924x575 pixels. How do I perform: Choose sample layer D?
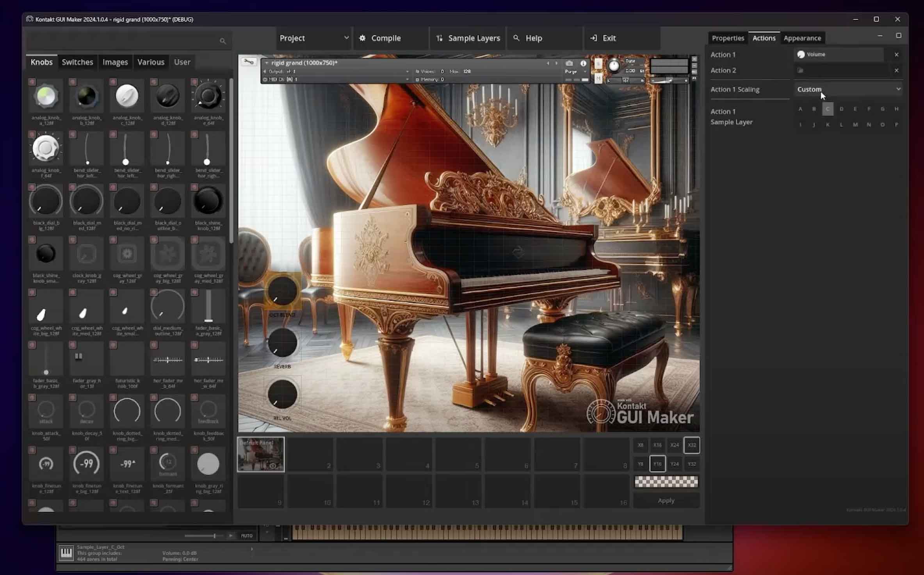pos(841,109)
